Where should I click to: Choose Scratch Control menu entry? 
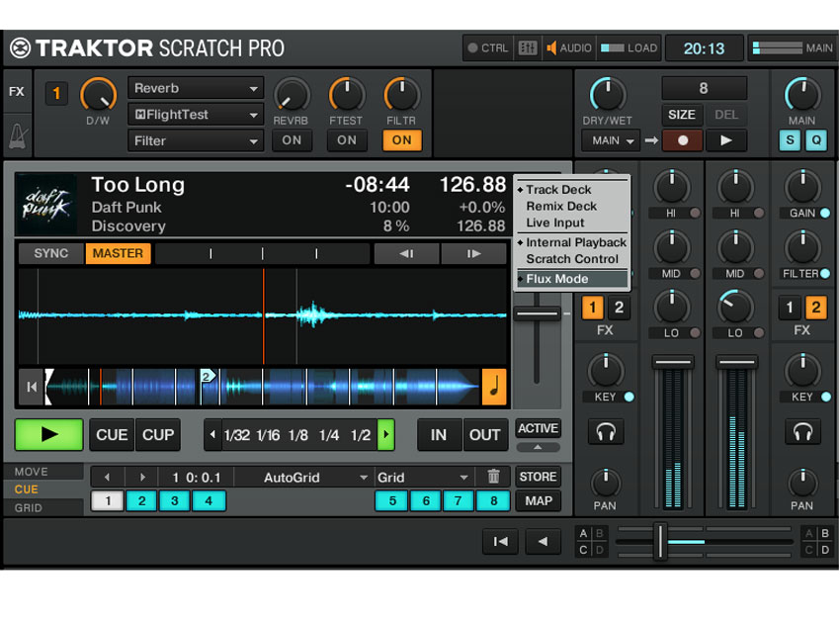coord(572,259)
